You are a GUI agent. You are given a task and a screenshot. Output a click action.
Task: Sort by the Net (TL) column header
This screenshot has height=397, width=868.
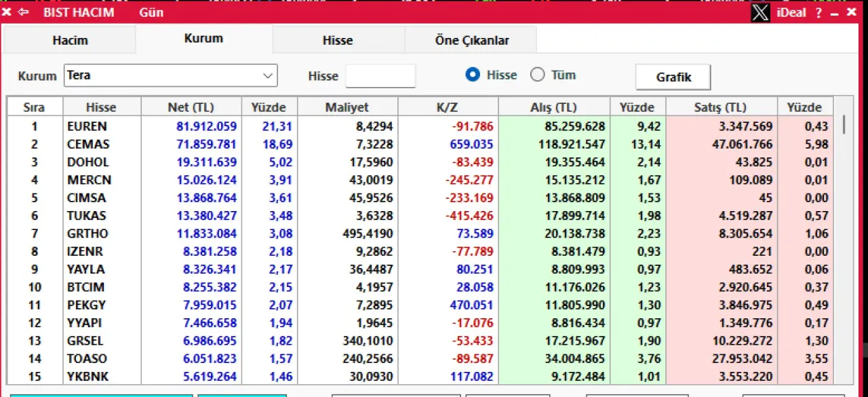(x=191, y=107)
